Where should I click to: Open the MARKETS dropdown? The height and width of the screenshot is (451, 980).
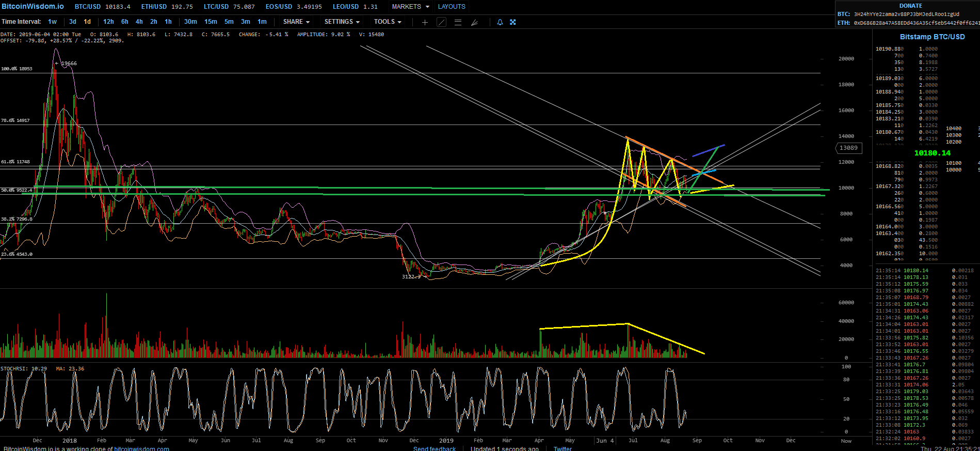coord(410,7)
